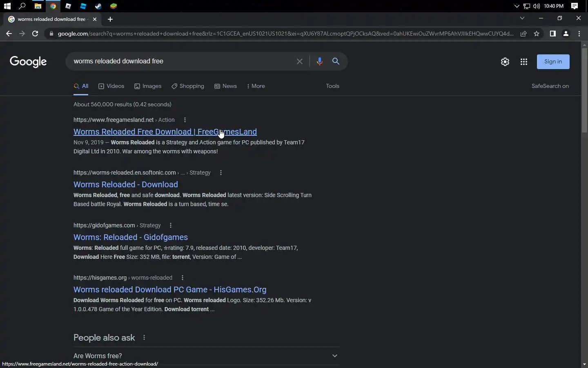Open Chrome side panel
Screen dimensions: 588x368
click(x=552, y=34)
